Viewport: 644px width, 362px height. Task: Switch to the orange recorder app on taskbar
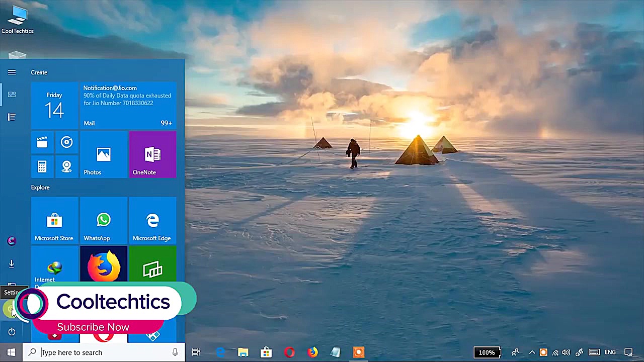click(x=359, y=352)
